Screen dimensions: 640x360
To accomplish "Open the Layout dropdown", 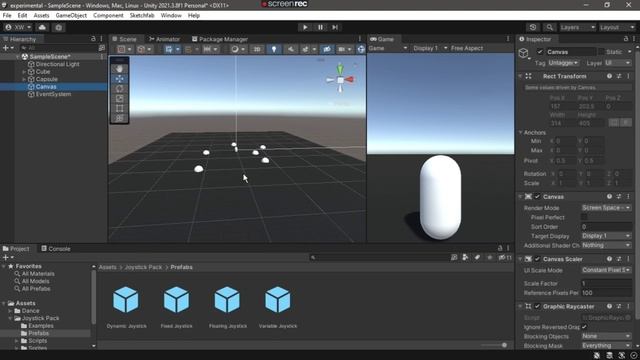I will pyautogui.click(x=617, y=27).
